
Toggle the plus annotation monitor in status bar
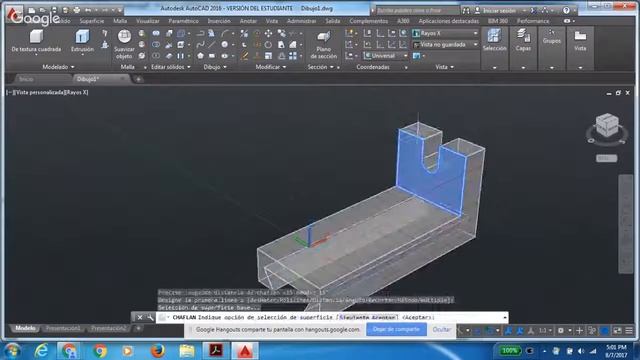tap(579, 330)
